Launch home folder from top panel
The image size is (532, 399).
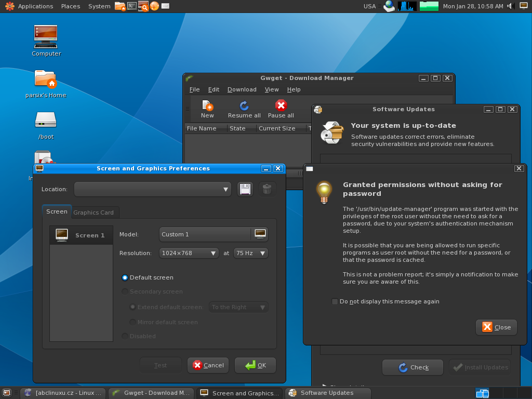point(120,6)
